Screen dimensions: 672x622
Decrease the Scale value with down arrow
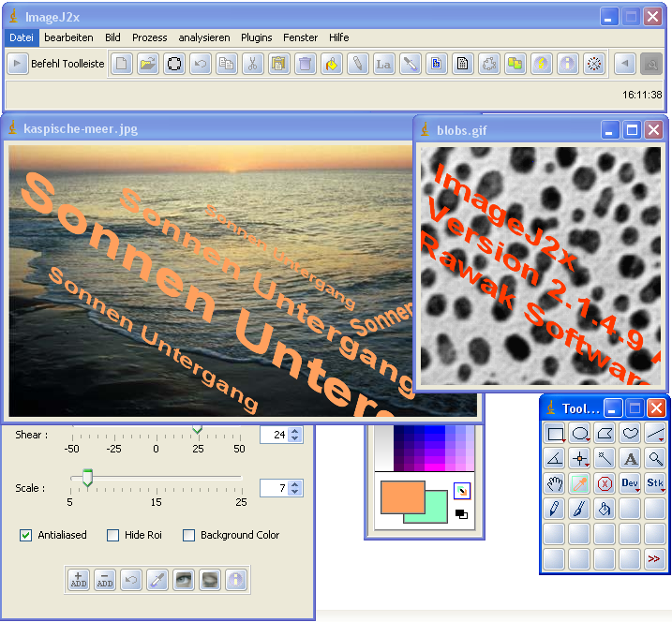(x=295, y=492)
